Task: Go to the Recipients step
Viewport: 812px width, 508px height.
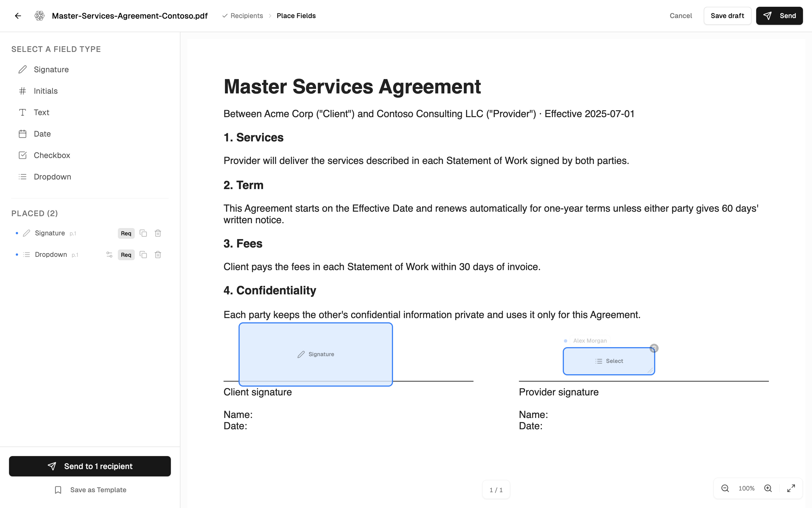Action: point(243,16)
